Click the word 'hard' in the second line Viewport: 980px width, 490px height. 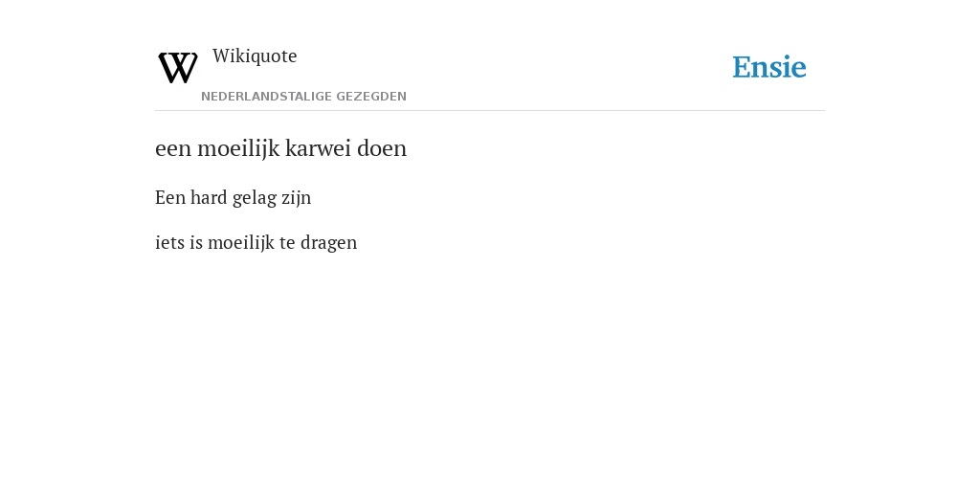click(209, 198)
